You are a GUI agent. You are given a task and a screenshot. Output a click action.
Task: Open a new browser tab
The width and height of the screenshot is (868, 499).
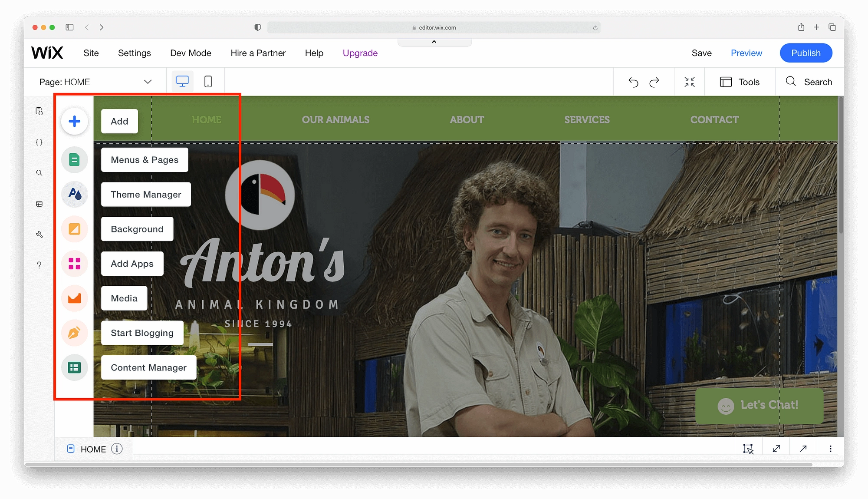click(816, 27)
